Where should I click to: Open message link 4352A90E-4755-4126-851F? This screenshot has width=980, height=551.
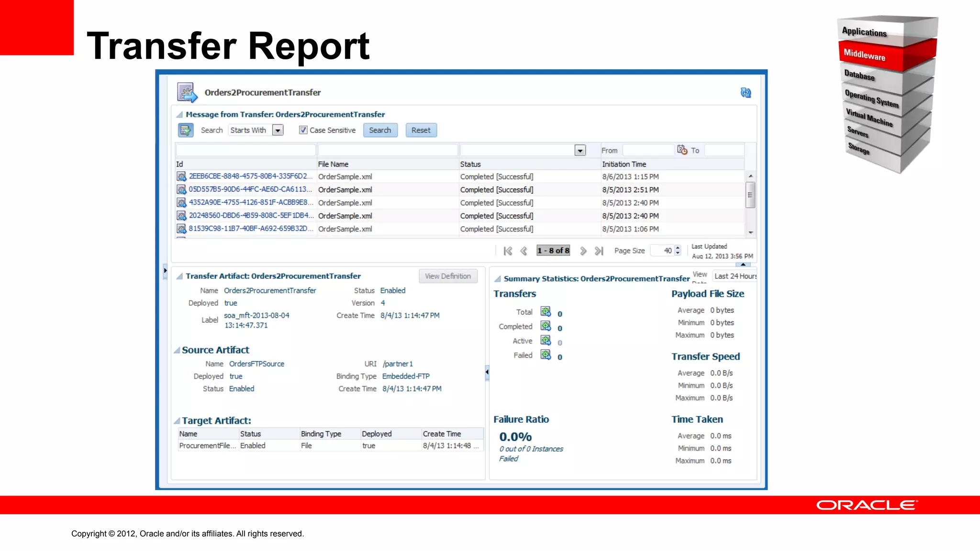[x=251, y=203]
